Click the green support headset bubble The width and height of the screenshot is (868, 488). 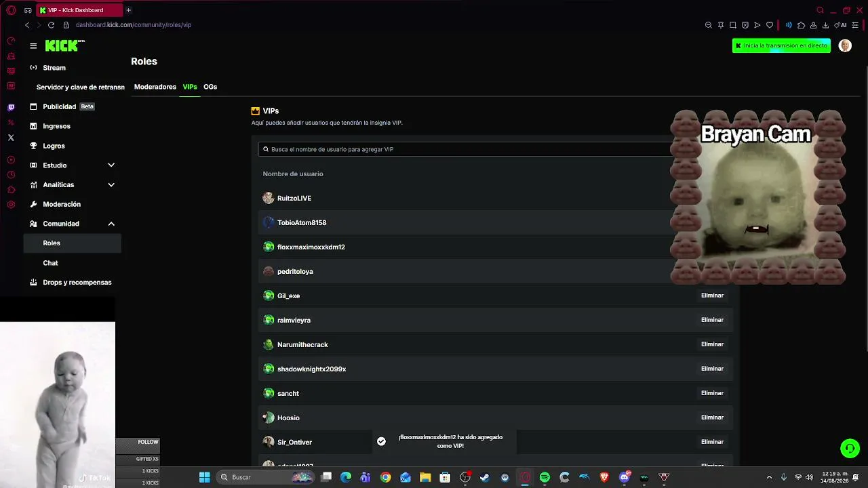(850, 448)
